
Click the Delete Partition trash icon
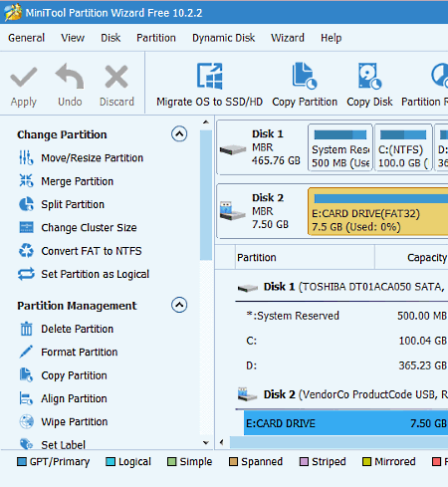26,329
